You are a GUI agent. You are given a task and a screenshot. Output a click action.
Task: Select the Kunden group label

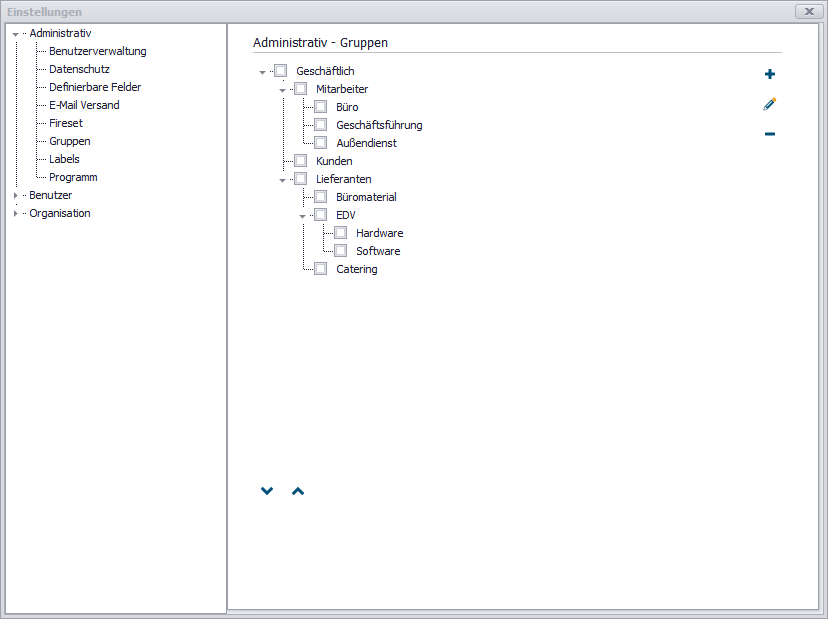tap(334, 161)
